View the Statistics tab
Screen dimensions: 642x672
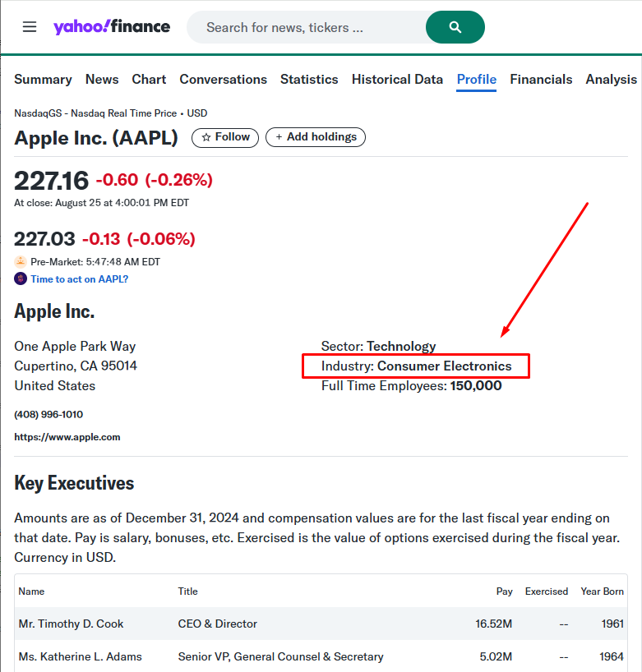tap(309, 80)
